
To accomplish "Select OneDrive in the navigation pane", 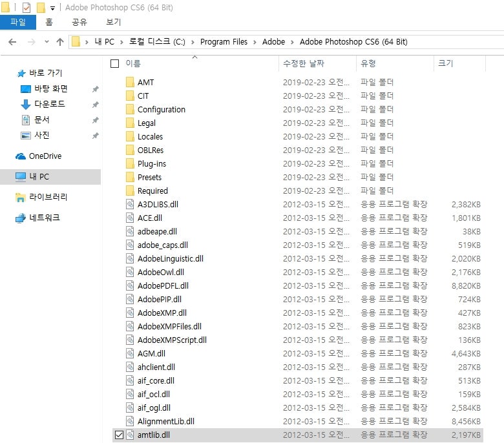I will 45,156.
